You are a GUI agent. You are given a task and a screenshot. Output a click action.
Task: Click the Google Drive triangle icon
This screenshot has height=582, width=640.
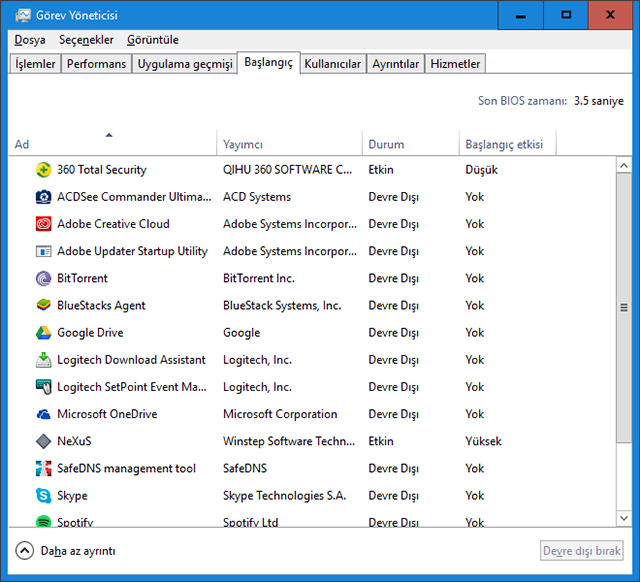coord(43,333)
